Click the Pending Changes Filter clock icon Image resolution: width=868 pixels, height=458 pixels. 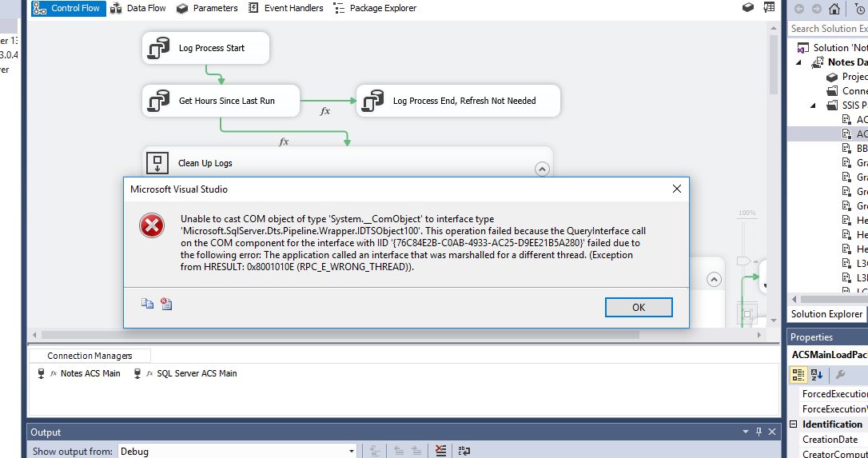(x=862, y=8)
